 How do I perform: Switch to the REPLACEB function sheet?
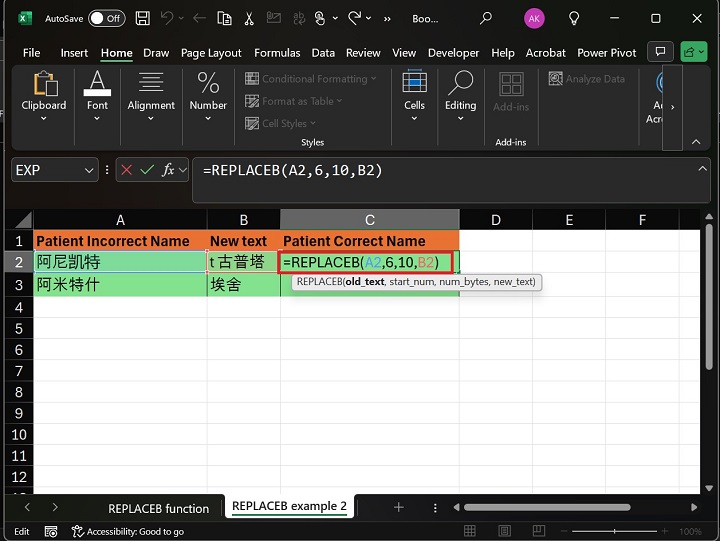point(158,508)
